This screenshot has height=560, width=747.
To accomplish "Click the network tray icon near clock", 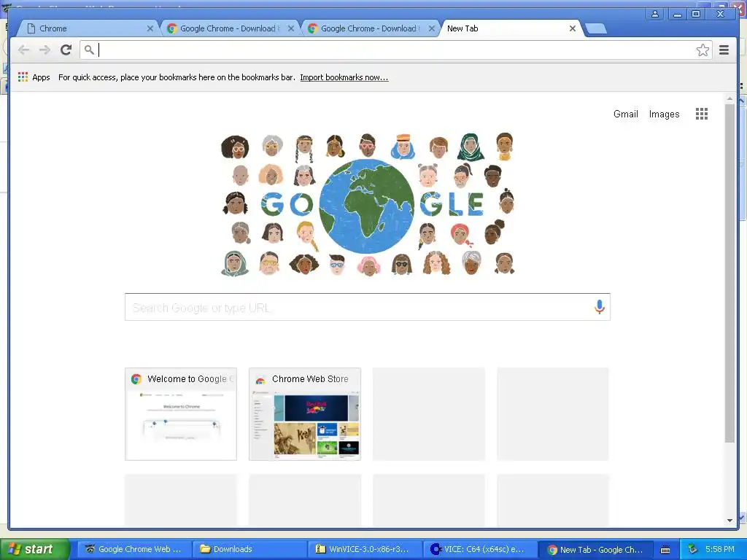I will point(692,549).
